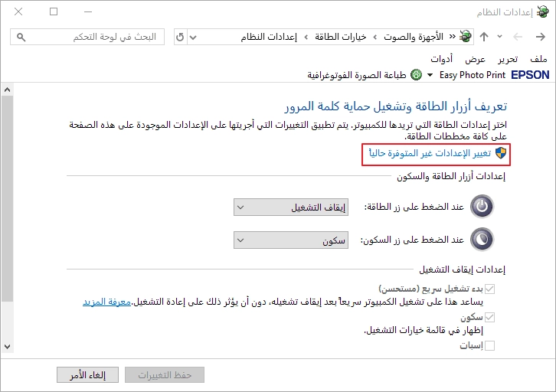
Task: Toggle بدء تشغيل سريع checkbox
Action: [x=489, y=289]
